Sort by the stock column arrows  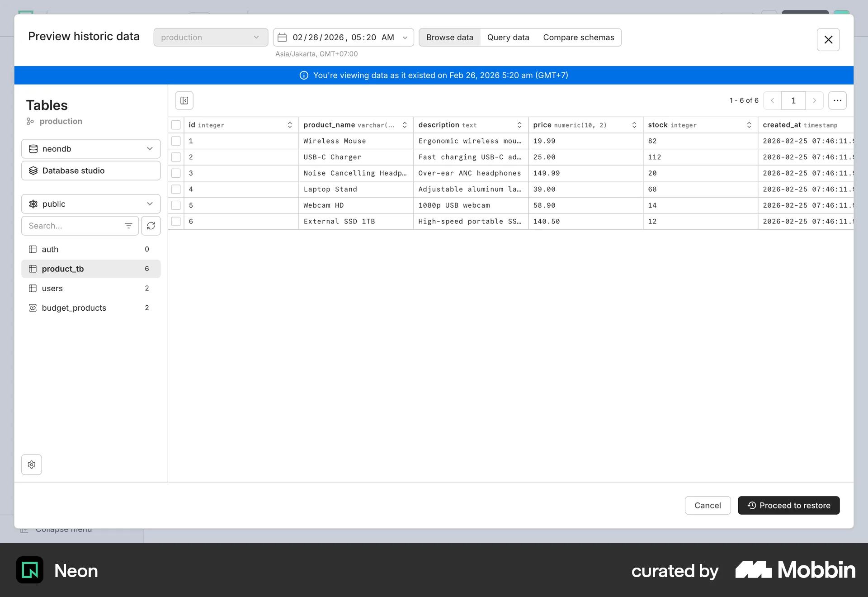point(749,125)
